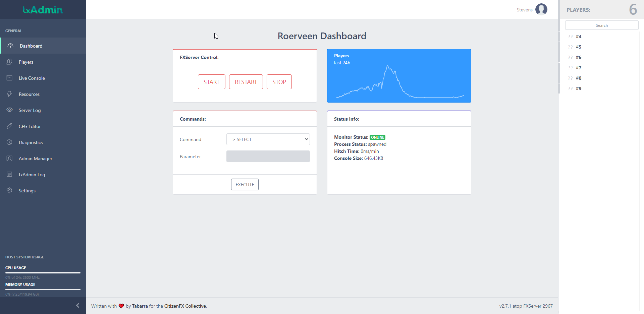The width and height of the screenshot is (644, 314).
Task: Click the EXECUTE command button
Action: pyautogui.click(x=245, y=185)
